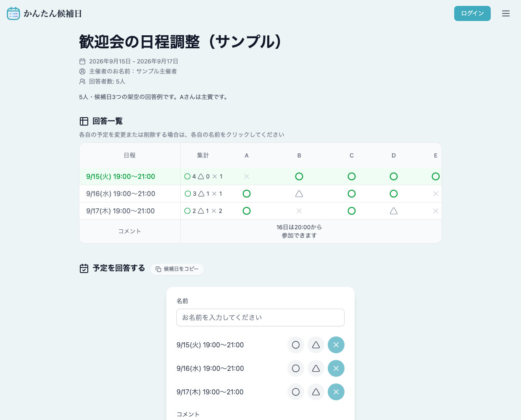This screenshot has width=521, height=420.
Task: Select circle (available) for 9/16(水) in form
Action: coord(296,368)
